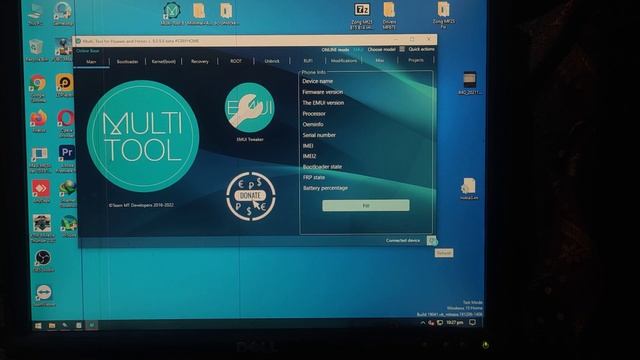Open the 7z archive icon on desktop
640x360 pixels.
point(362,16)
